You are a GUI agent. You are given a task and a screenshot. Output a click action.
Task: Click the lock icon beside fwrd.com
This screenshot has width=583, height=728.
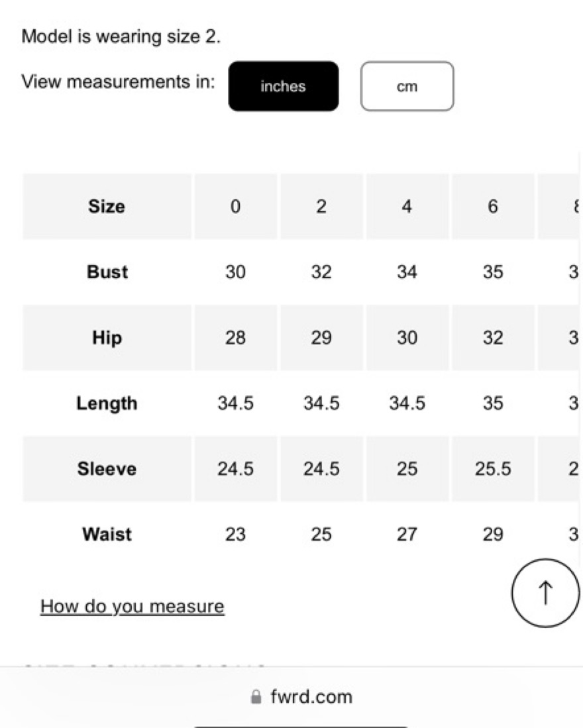tap(256, 696)
